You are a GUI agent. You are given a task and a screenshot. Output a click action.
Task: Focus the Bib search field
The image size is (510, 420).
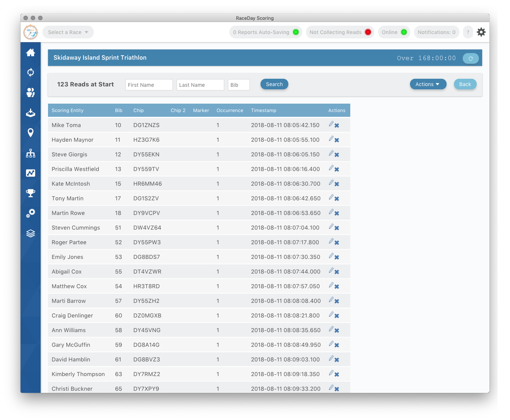click(239, 85)
